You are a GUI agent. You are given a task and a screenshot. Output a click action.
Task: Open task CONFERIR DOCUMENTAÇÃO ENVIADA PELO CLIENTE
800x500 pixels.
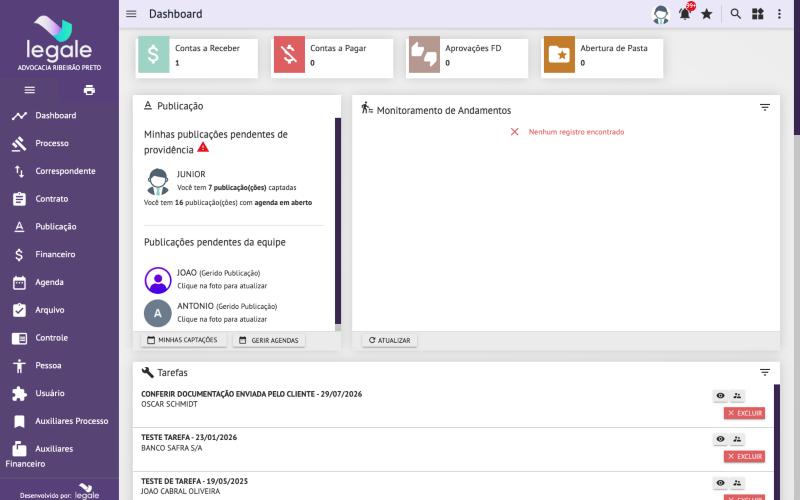252,394
